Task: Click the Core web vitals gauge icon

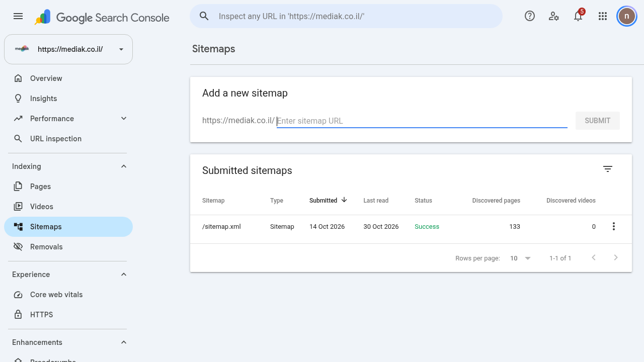Action: point(18,295)
